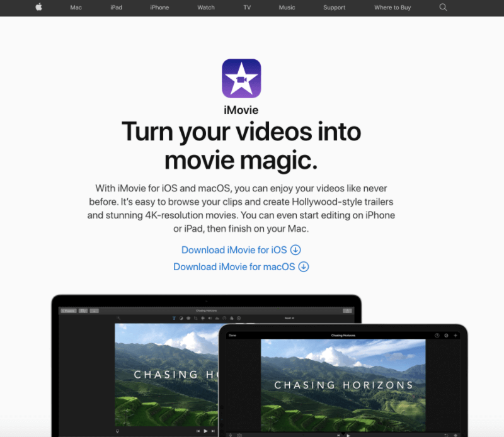This screenshot has height=437, width=504.
Task: Click the iMovie star app icon
Action: pos(241,79)
